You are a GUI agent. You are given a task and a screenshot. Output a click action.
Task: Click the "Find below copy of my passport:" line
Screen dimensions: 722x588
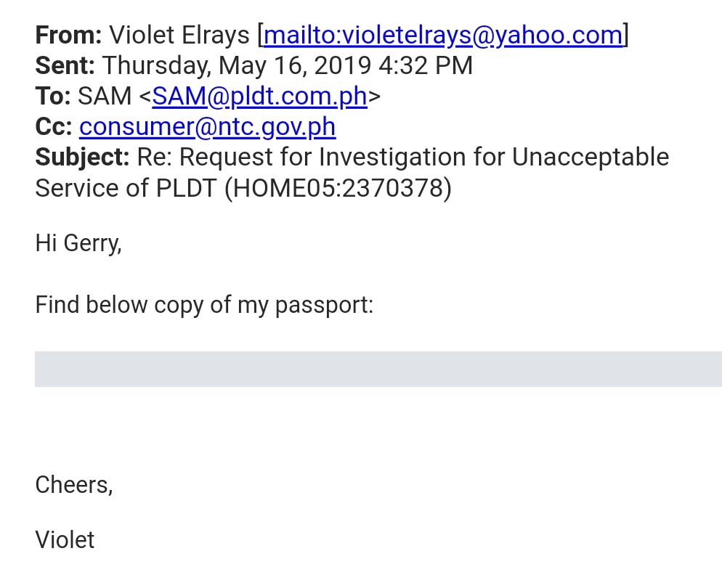click(203, 304)
